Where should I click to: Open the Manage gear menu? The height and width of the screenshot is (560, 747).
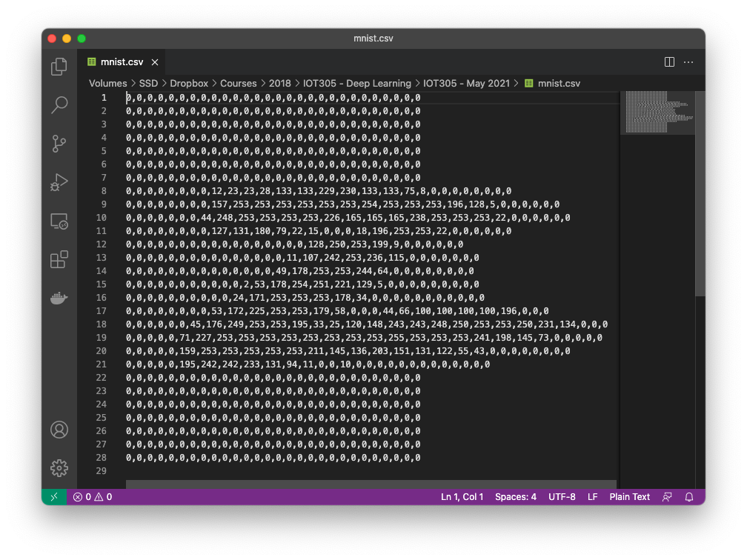pos(59,468)
